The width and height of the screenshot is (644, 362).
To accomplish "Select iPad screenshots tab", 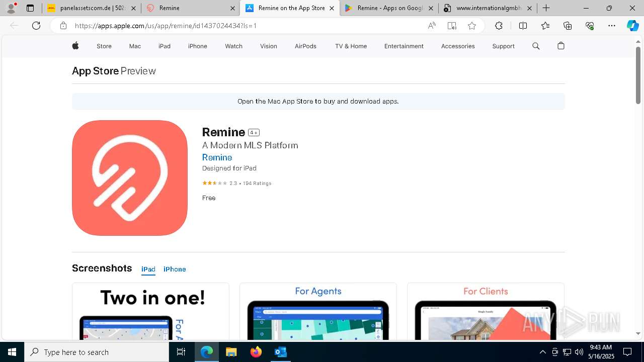I will [148, 269].
